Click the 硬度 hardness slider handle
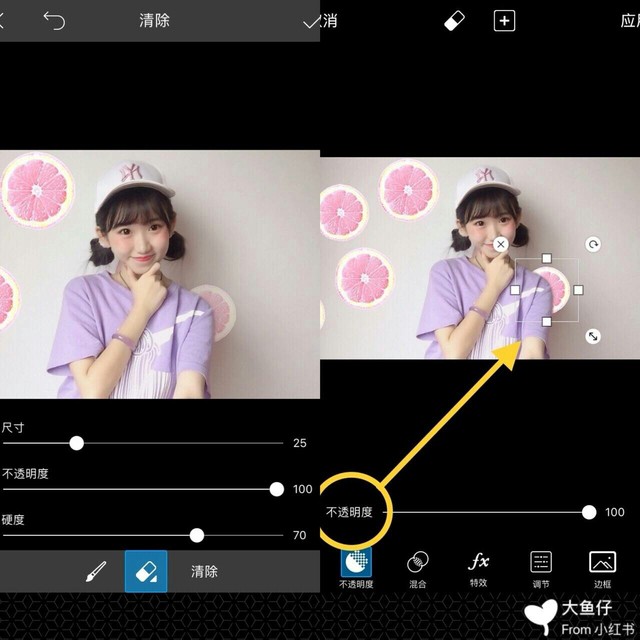The image size is (640, 640). [197, 535]
